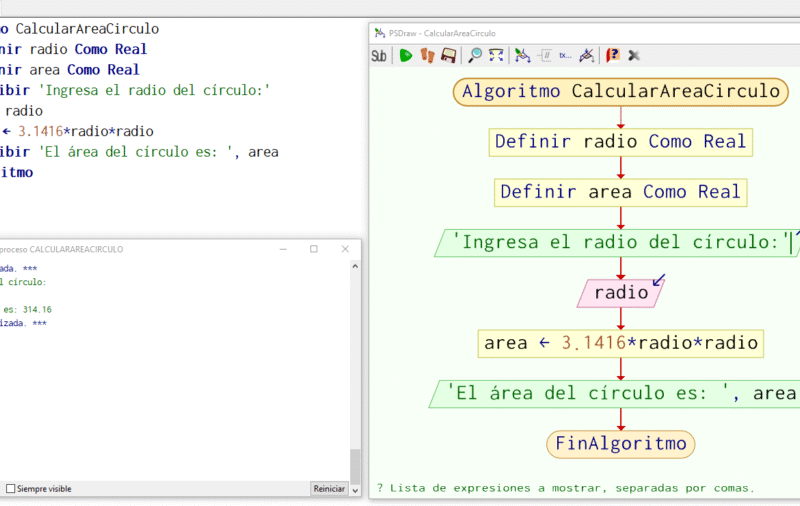The height and width of the screenshot is (506, 800).
Task: Click the step-by-step footprints icon
Action: (428, 56)
